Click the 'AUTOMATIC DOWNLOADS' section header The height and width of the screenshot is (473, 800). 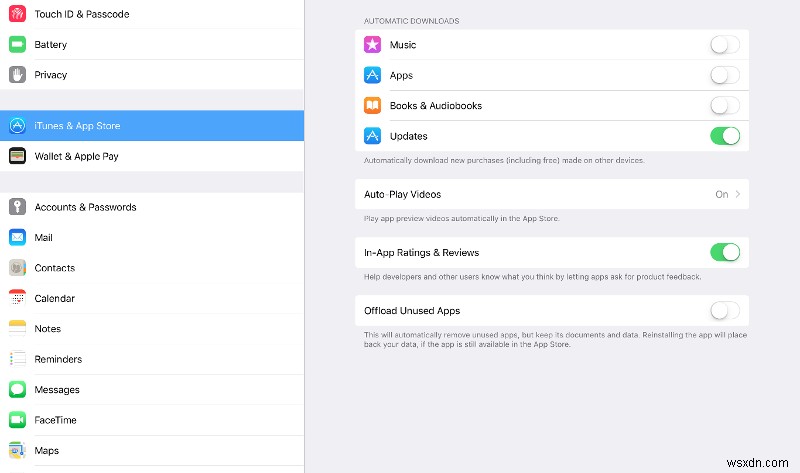(411, 21)
